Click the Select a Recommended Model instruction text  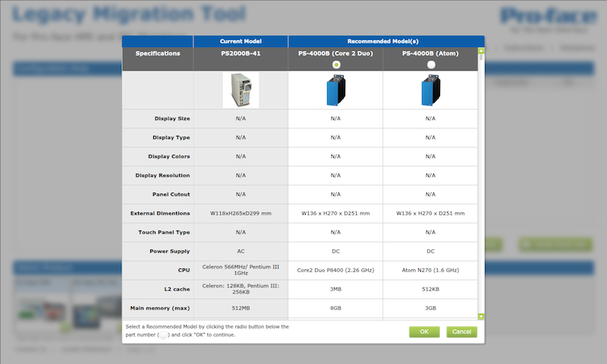[x=207, y=331]
